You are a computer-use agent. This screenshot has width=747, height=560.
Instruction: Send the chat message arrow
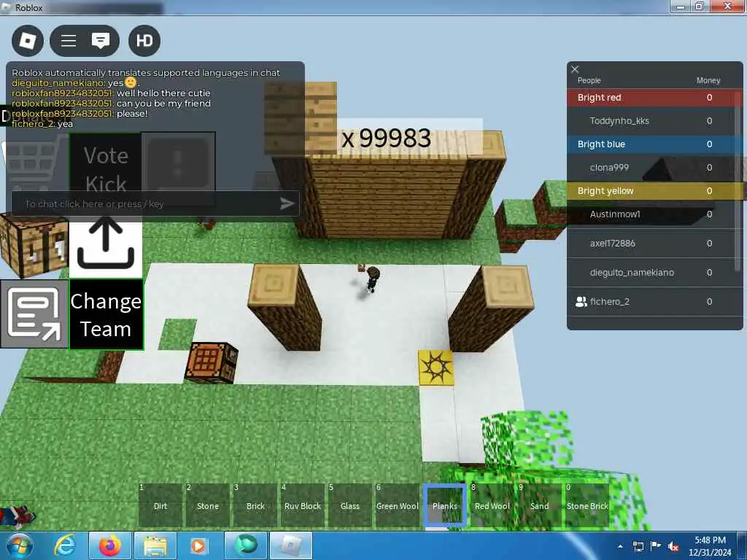(x=287, y=204)
